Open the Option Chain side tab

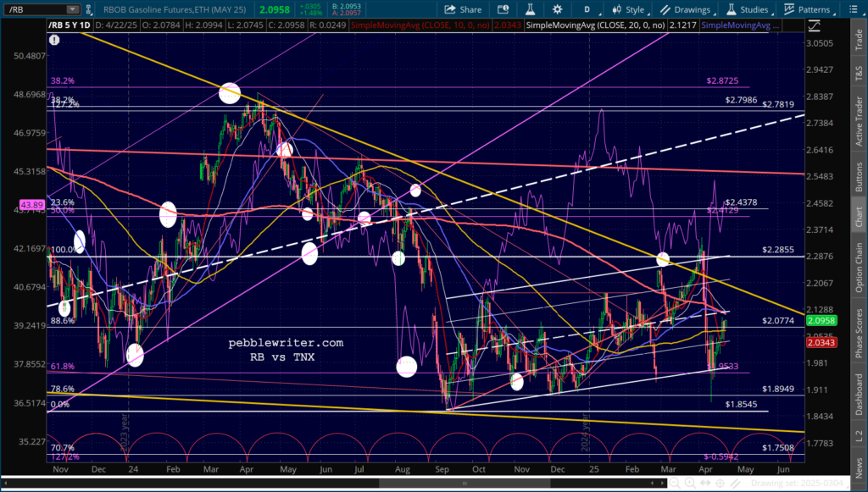tap(859, 267)
